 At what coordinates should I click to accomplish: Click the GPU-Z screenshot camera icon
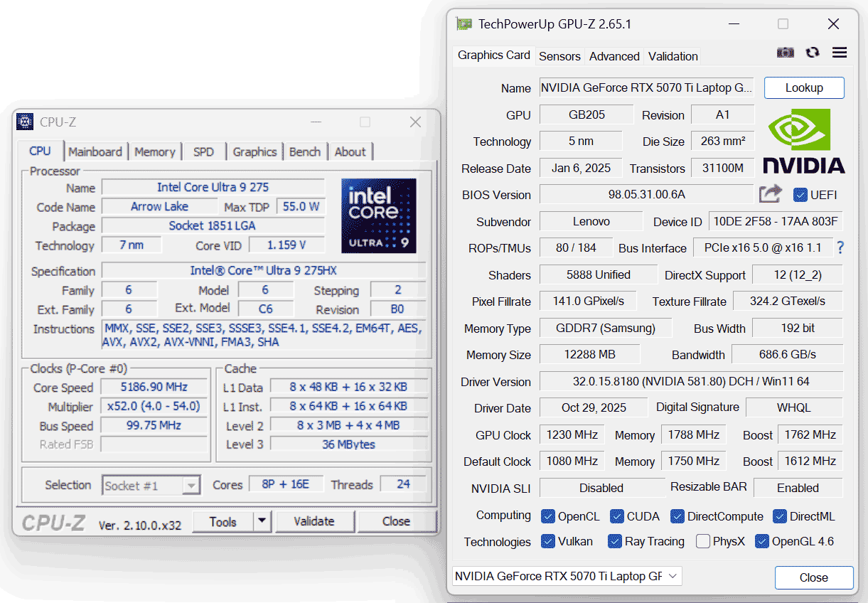point(785,53)
